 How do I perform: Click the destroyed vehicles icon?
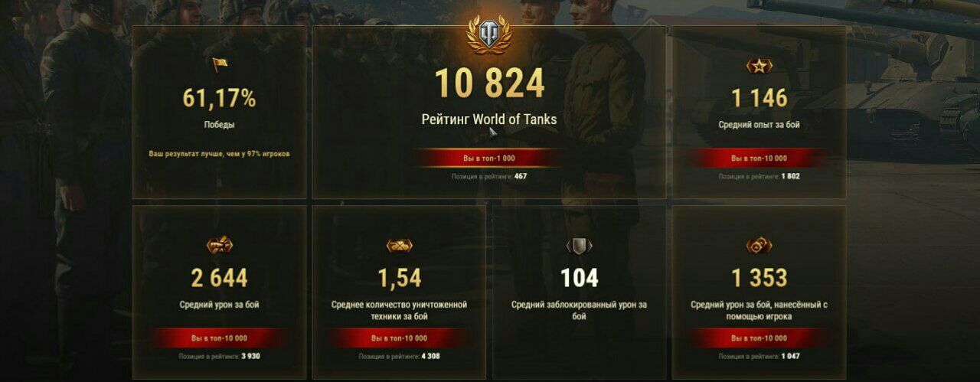[x=399, y=245]
